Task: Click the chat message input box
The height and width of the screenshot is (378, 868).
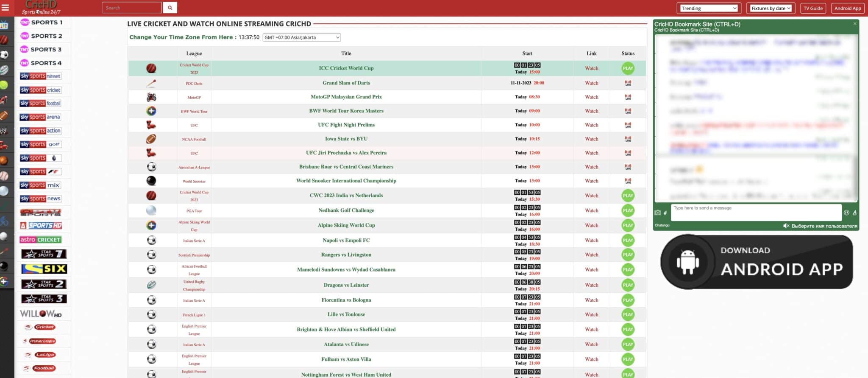Action: tap(756, 213)
